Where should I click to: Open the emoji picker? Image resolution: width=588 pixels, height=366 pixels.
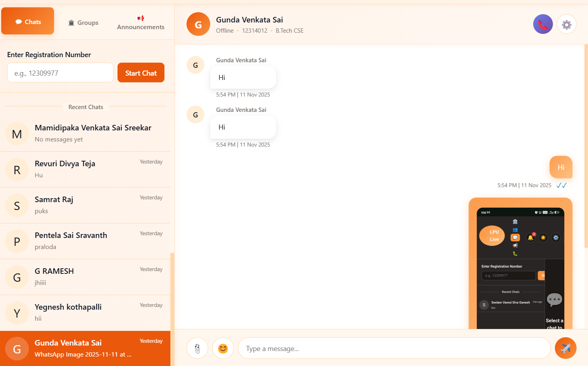(223, 348)
